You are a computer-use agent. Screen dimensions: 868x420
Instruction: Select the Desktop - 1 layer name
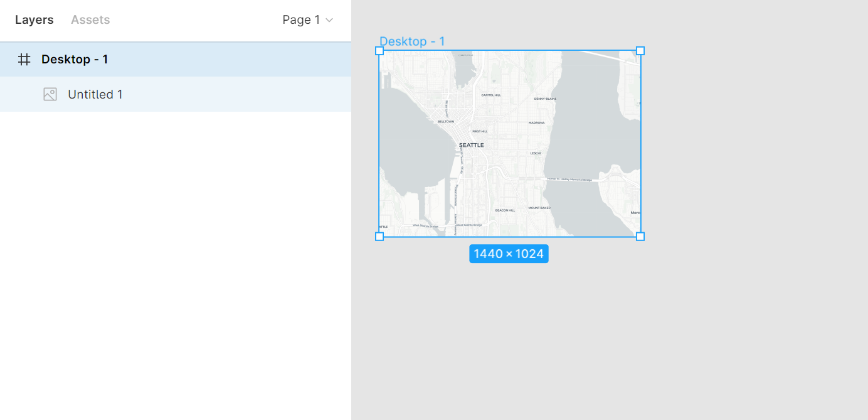pyautogui.click(x=75, y=60)
